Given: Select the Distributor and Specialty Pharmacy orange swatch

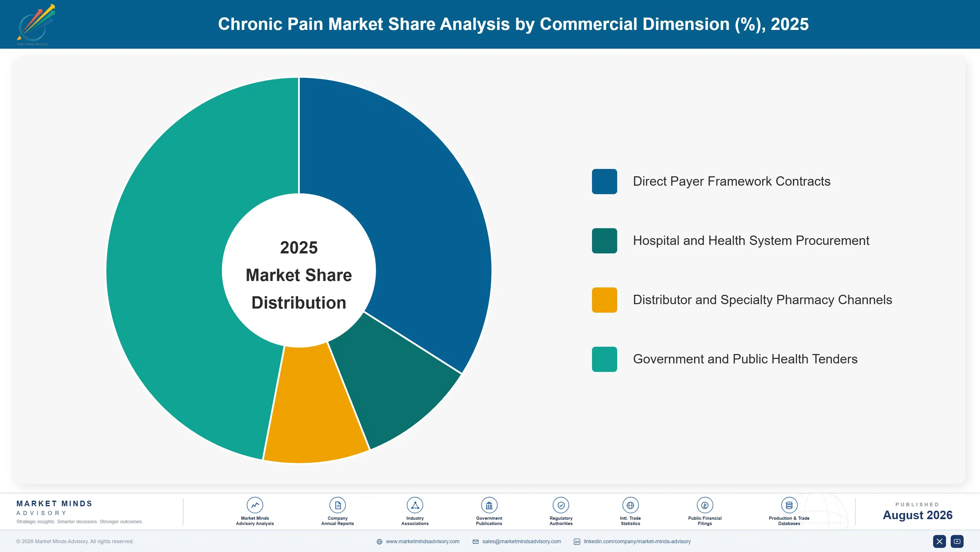Looking at the screenshot, I should pos(605,300).
